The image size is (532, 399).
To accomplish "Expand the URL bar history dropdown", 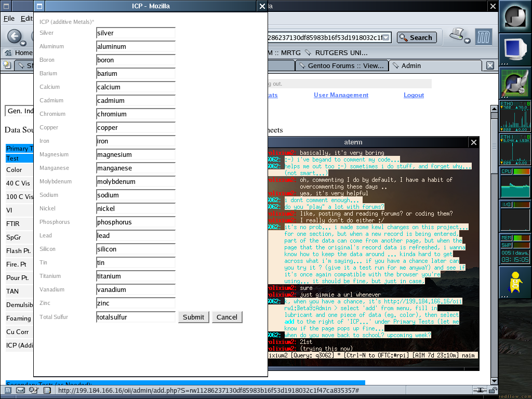I will click(386, 37).
